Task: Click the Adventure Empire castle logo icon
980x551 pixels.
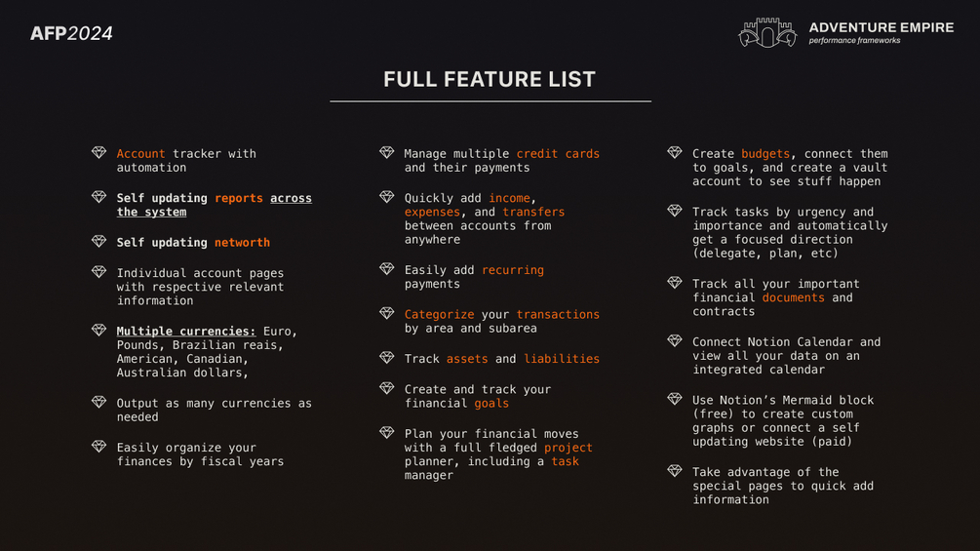Action: pos(766,33)
